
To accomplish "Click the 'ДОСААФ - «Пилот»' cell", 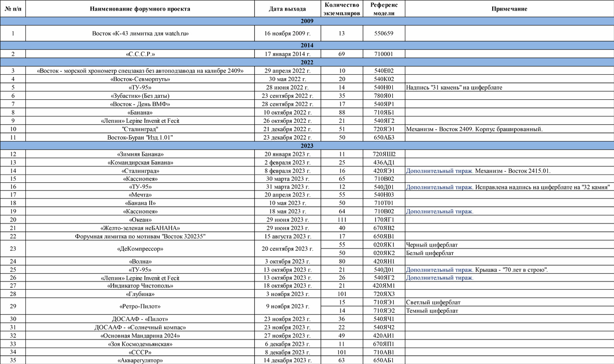I will coord(140,319).
